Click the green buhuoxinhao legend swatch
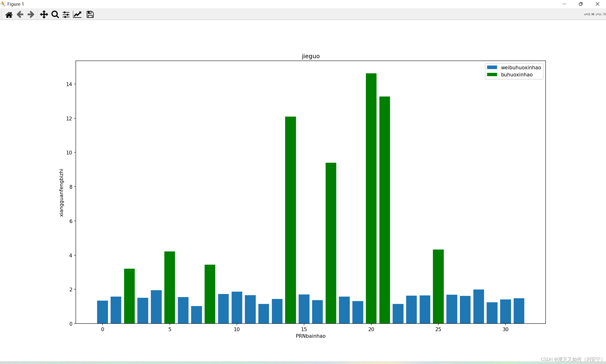The image size is (606, 364). pos(492,75)
